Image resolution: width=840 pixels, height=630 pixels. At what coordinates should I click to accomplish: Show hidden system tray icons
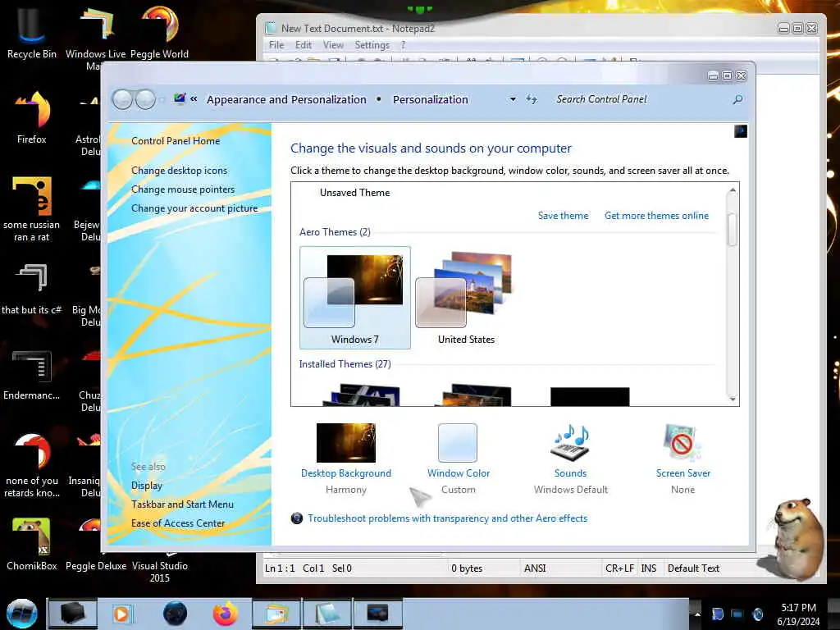coord(697,614)
